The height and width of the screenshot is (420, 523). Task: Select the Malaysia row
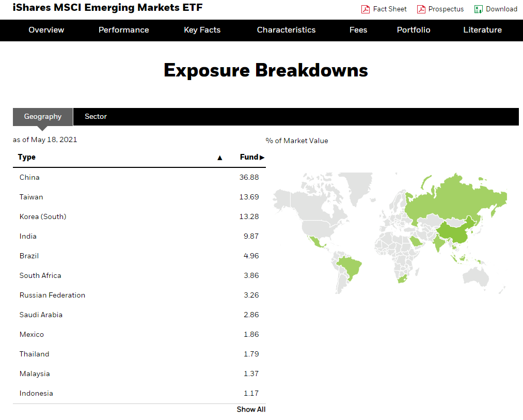click(x=139, y=374)
